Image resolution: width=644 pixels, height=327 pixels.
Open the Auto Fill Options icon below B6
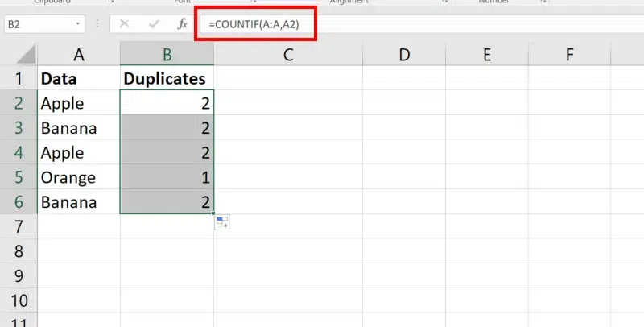coord(222,222)
